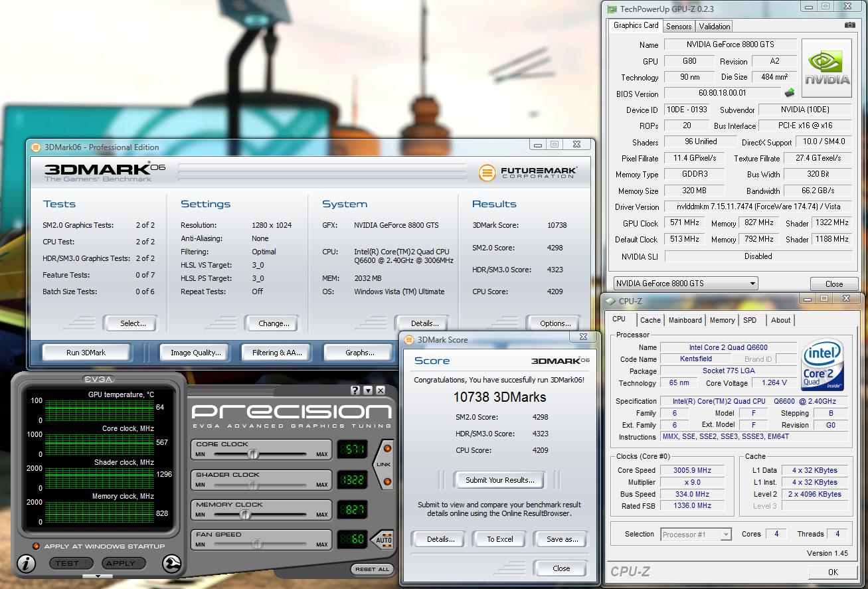Toggle the upper Link clocks indicator
Image resolution: width=868 pixels, height=589 pixels.
pos(387,449)
